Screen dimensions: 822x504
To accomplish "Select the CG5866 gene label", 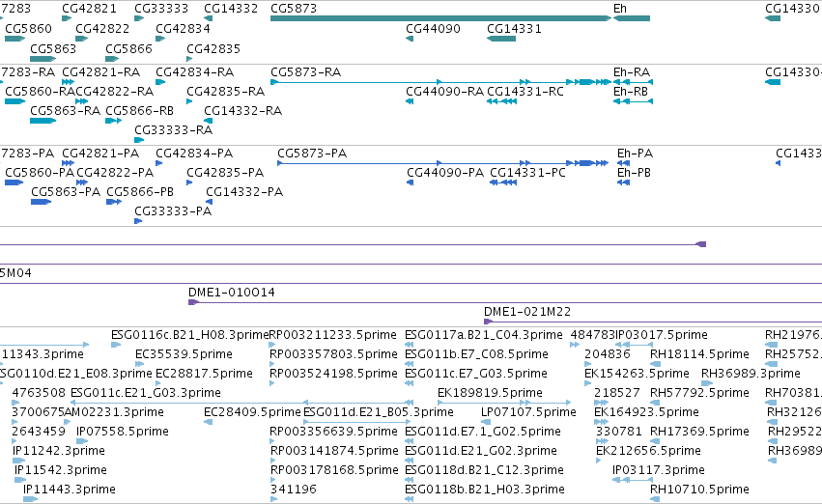I will click(x=129, y=48).
